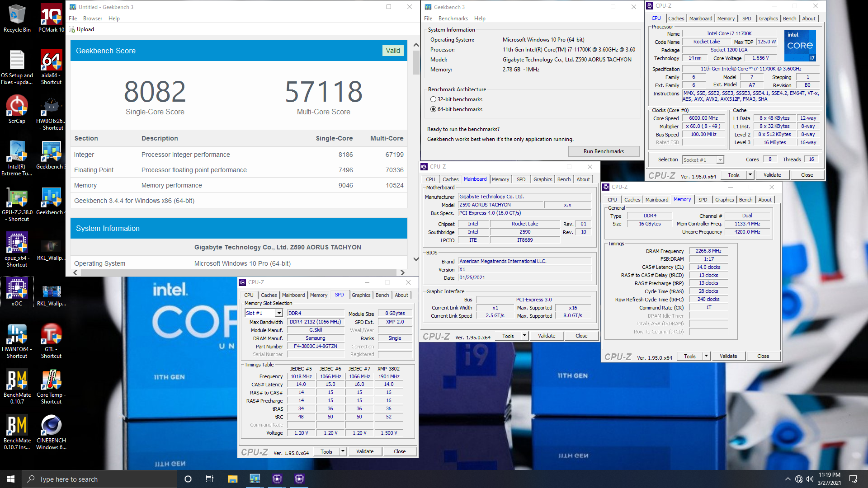Switch to About tab in CPU-Z SPD window
The width and height of the screenshot is (868, 488).
[x=401, y=295]
